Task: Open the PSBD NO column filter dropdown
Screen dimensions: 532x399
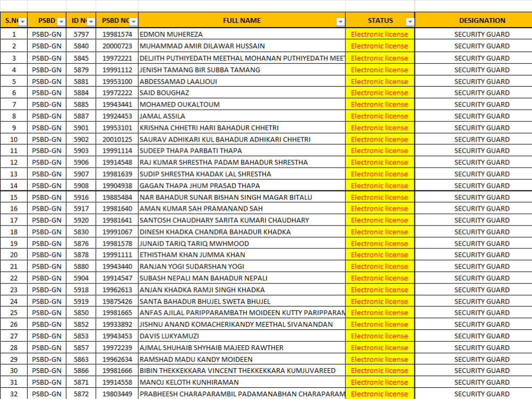Action: pos(132,21)
